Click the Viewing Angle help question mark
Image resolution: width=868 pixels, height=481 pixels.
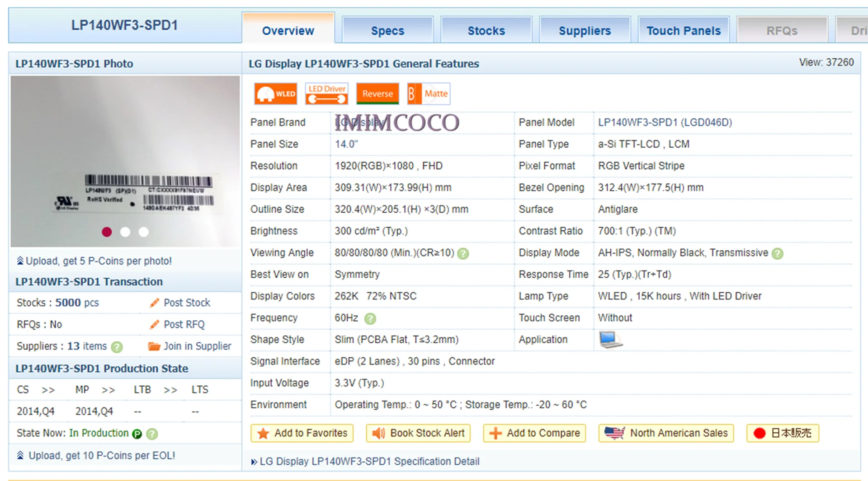[x=463, y=253]
